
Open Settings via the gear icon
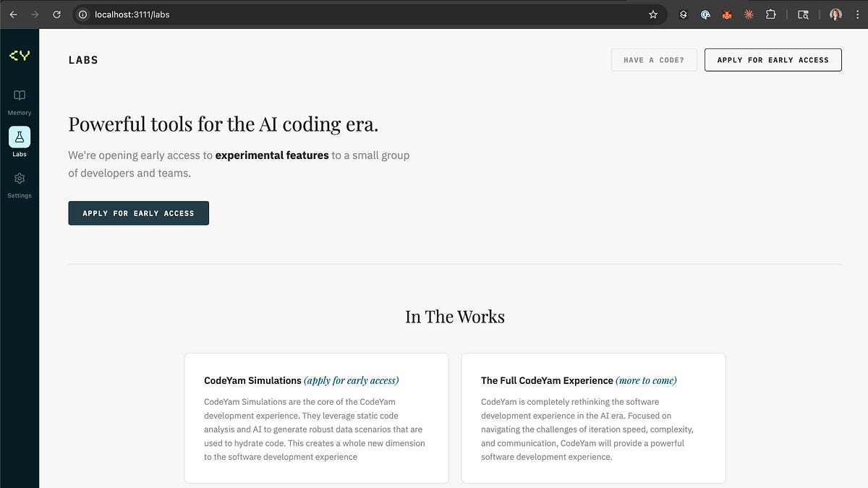pos(20,179)
